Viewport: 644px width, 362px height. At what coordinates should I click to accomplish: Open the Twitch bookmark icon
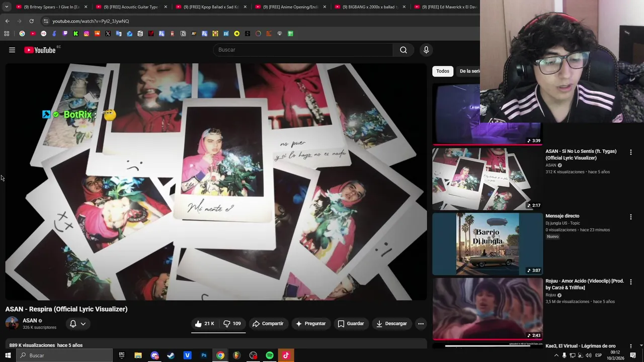[x=65, y=34]
